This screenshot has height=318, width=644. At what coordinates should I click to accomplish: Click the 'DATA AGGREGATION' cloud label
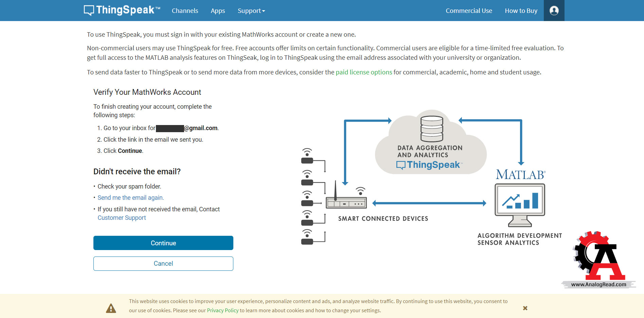pyautogui.click(x=430, y=148)
